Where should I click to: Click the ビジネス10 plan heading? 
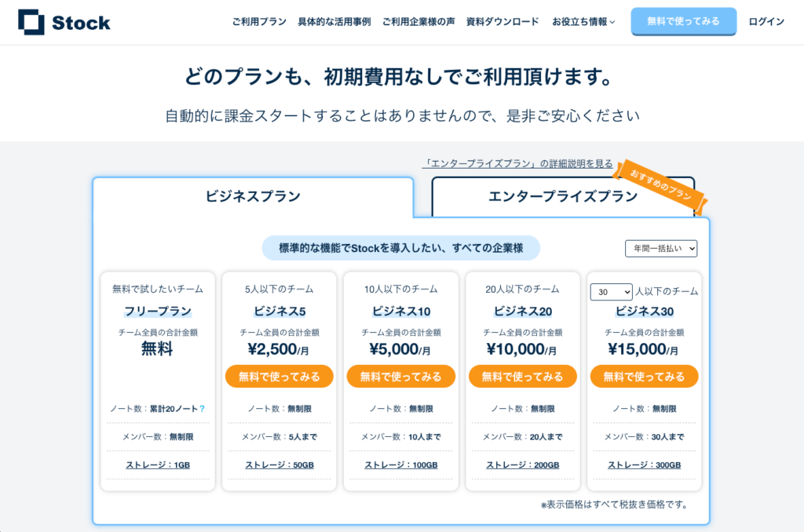point(401,312)
